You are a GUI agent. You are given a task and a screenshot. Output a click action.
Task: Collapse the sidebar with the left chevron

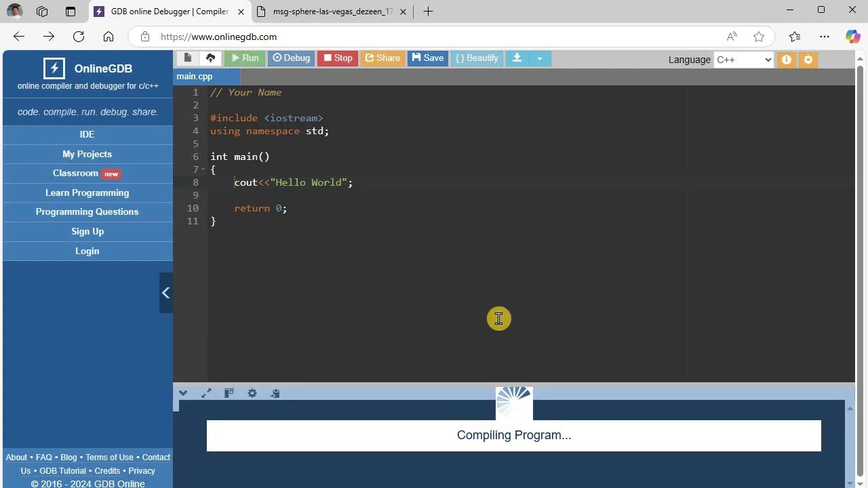tap(165, 293)
